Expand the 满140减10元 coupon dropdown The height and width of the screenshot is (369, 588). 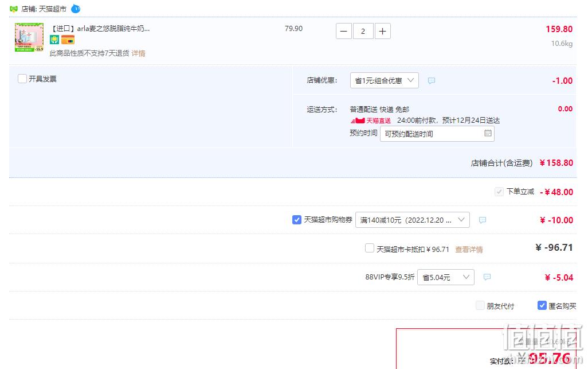click(413, 220)
